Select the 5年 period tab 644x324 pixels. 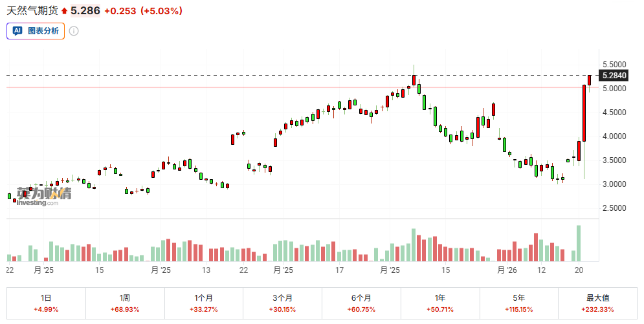pos(519,303)
